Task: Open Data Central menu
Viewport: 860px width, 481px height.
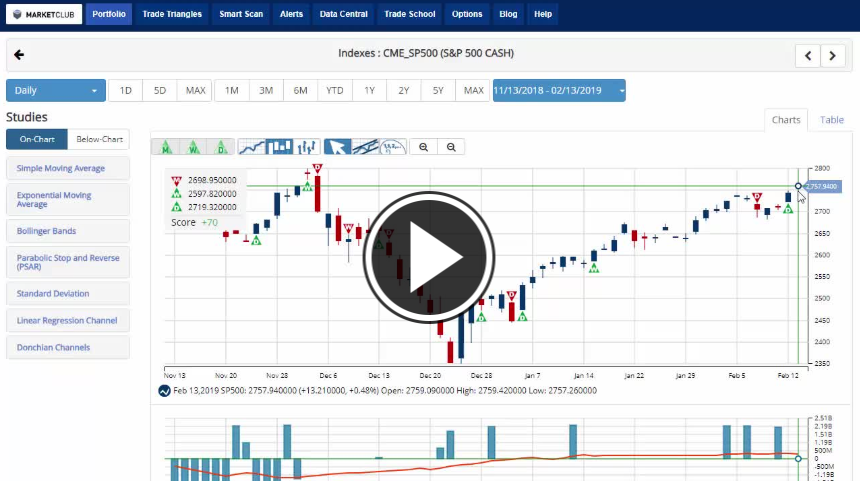Action: coord(343,14)
